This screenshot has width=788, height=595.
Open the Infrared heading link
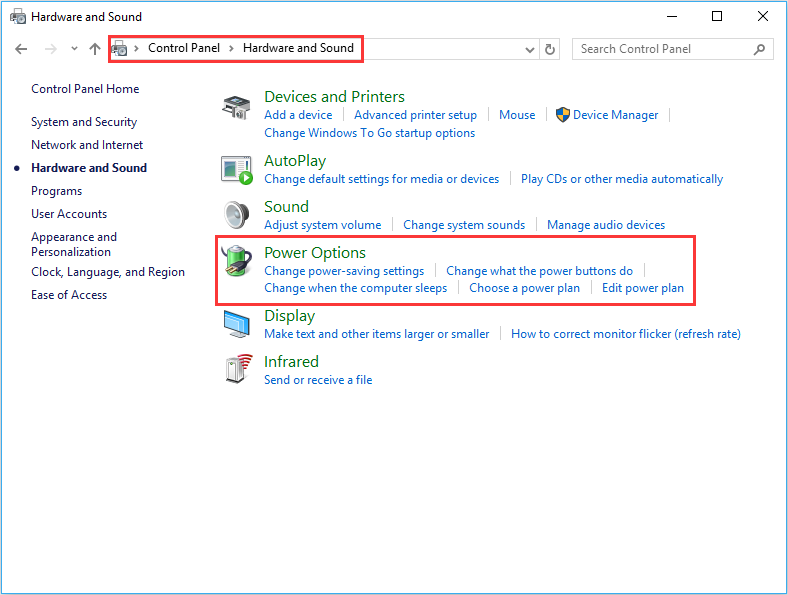(x=291, y=362)
